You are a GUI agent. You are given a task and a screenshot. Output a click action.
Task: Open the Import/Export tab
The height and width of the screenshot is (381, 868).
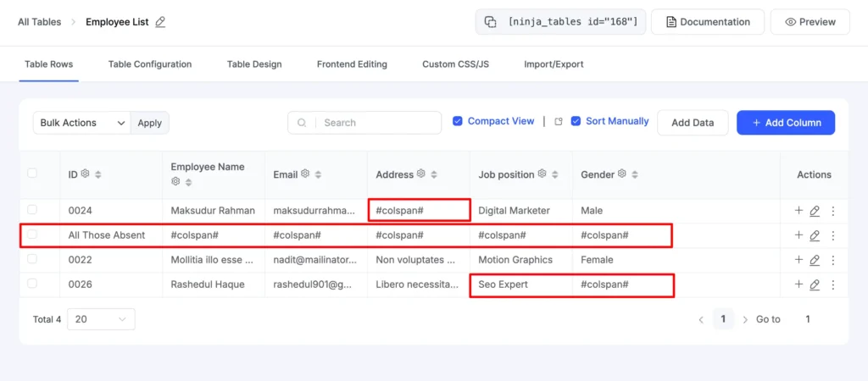click(x=554, y=64)
